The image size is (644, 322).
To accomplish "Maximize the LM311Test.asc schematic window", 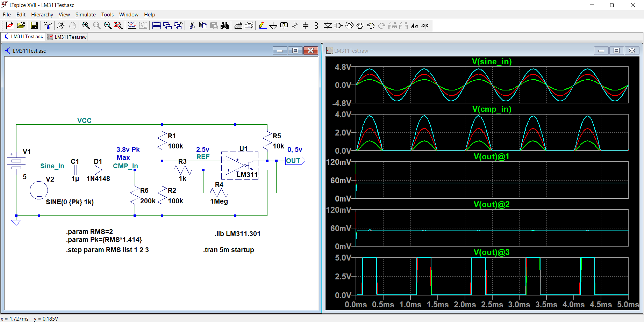I will [295, 51].
